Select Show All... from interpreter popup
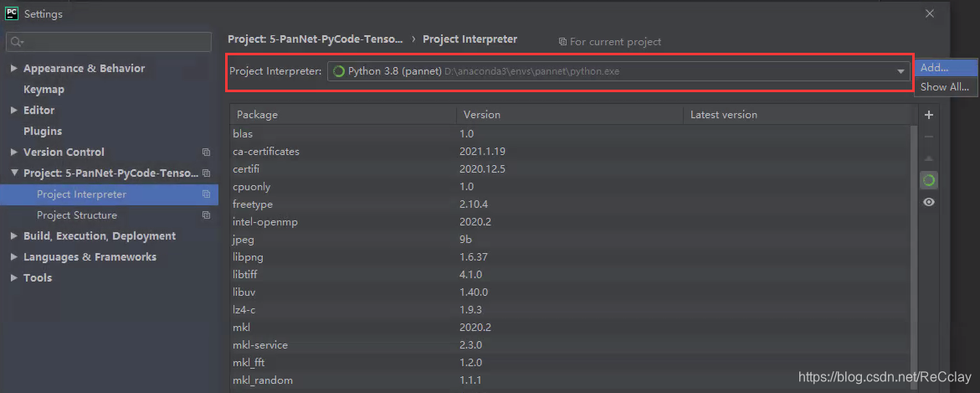The width and height of the screenshot is (980, 393). [946, 87]
